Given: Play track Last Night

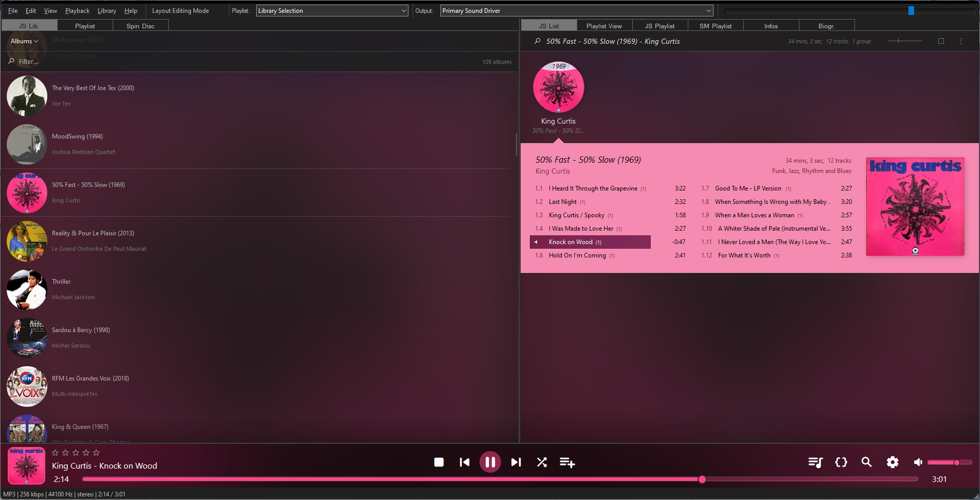Looking at the screenshot, I should (x=610, y=202).
